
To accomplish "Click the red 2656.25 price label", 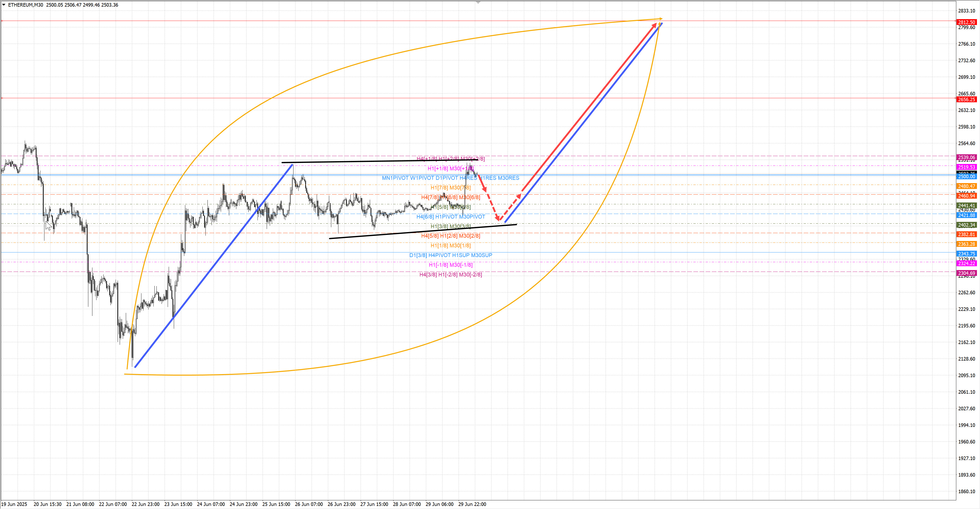I will (966, 100).
